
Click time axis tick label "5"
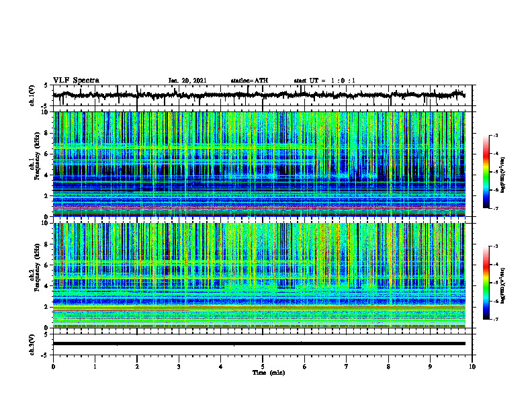click(263, 367)
